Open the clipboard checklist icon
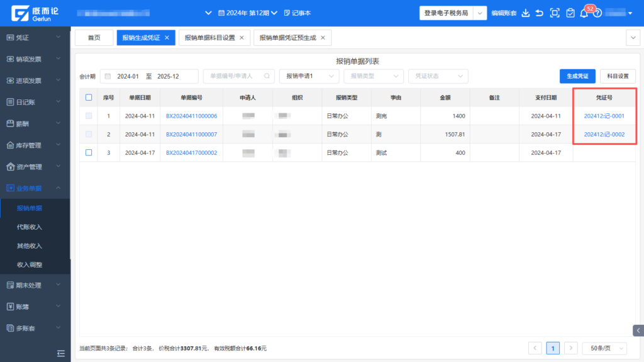This screenshot has height=362, width=644. click(x=570, y=13)
